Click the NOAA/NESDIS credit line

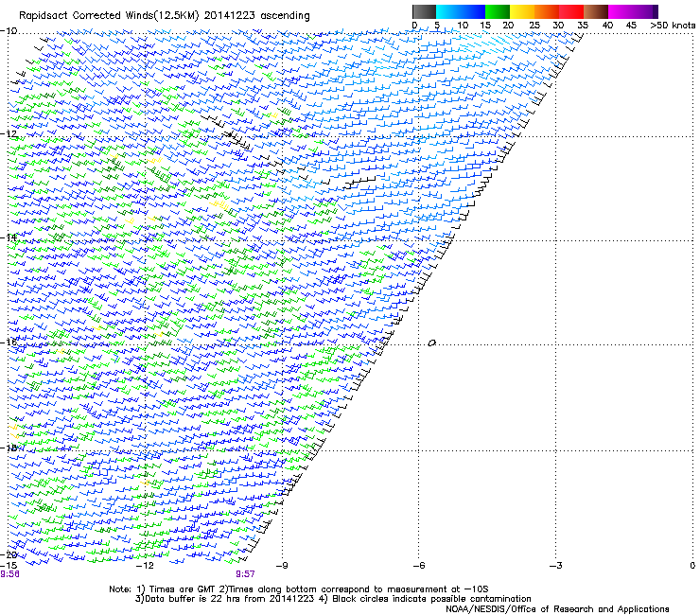(557, 609)
